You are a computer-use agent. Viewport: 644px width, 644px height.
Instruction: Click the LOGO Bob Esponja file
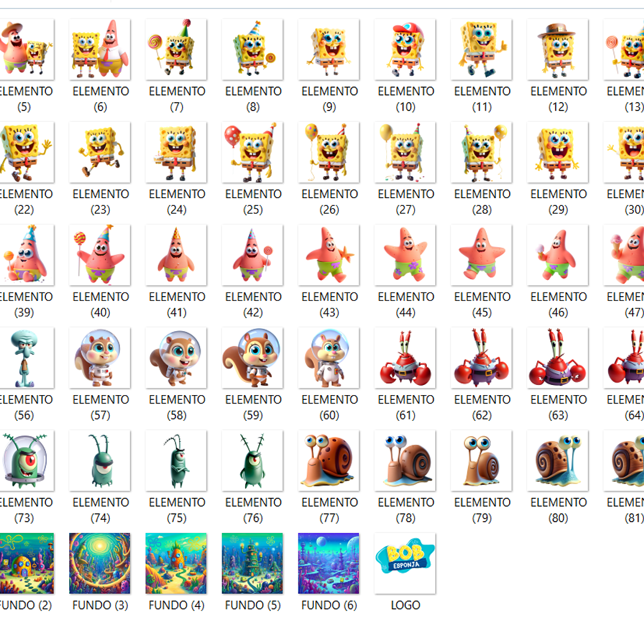coord(405,563)
